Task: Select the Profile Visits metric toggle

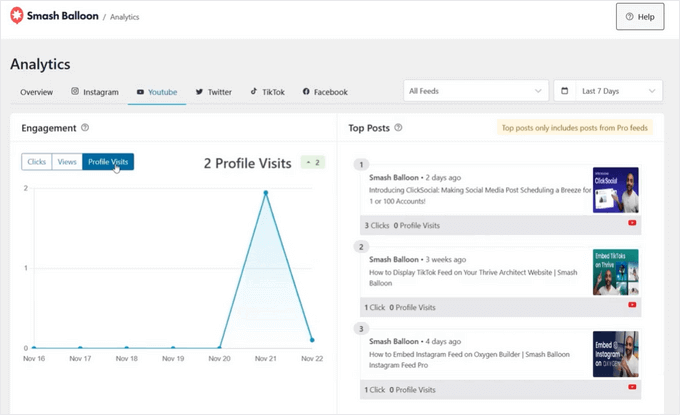Action: (x=107, y=161)
